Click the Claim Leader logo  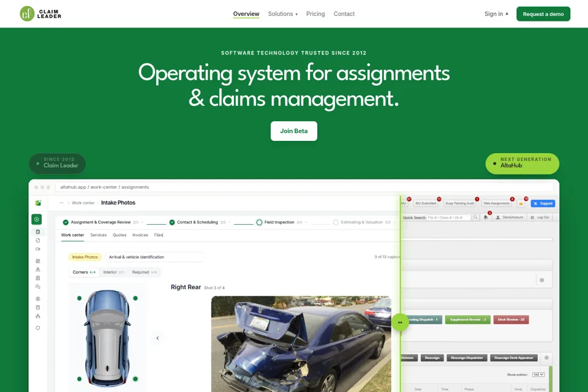pyautogui.click(x=40, y=14)
